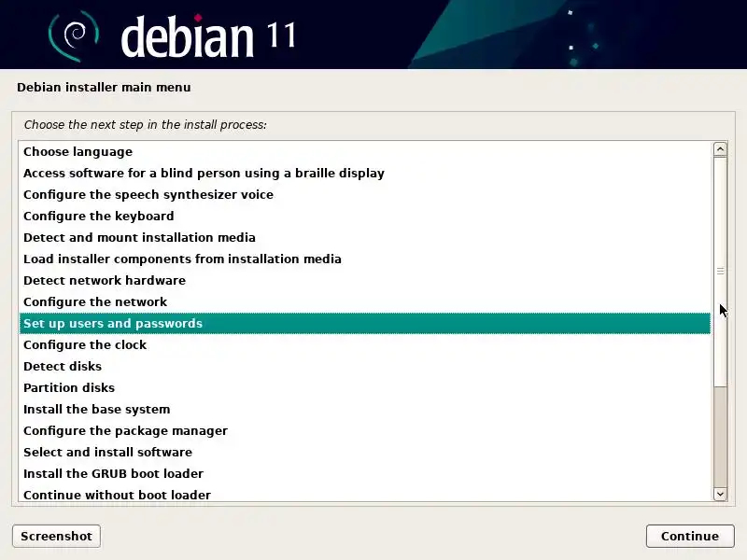The height and width of the screenshot is (560, 747).
Task: Choose Select and install software
Action: tap(365, 452)
